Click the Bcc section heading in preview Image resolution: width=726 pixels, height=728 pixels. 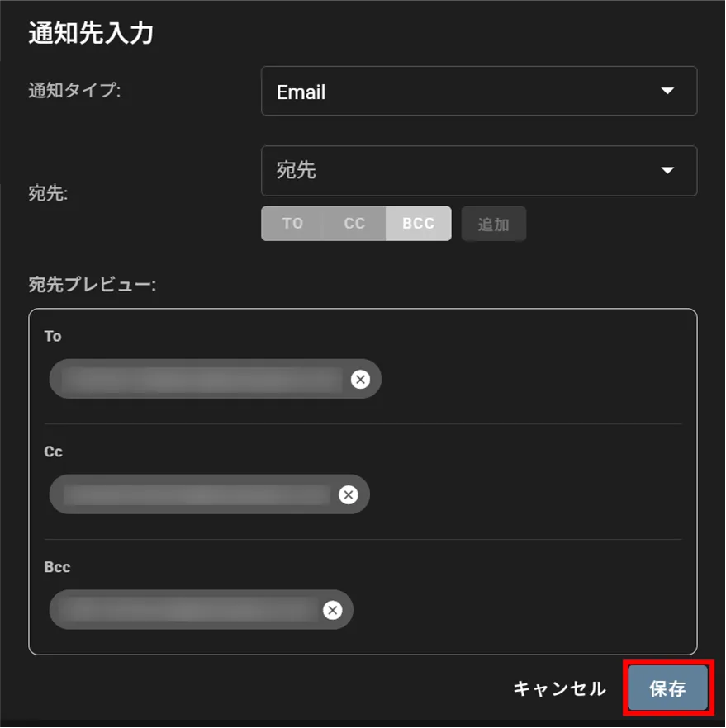[57, 567]
